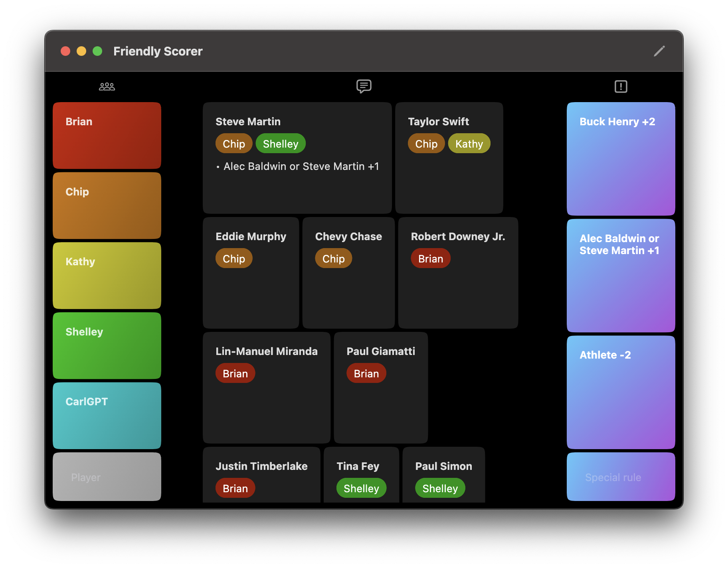This screenshot has height=568, width=728.
Task: Minimize window with the yellow button
Action: pyautogui.click(x=81, y=51)
